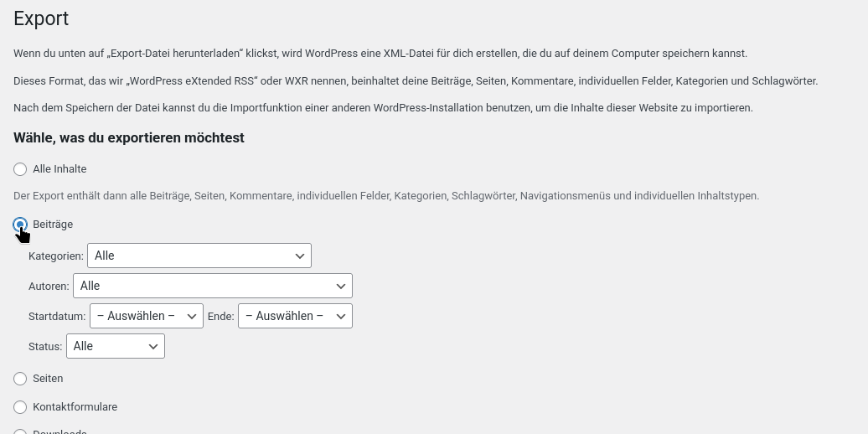Choose the "Beiträge" export radio option
The height and width of the screenshot is (434, 868).
[20, 225]
